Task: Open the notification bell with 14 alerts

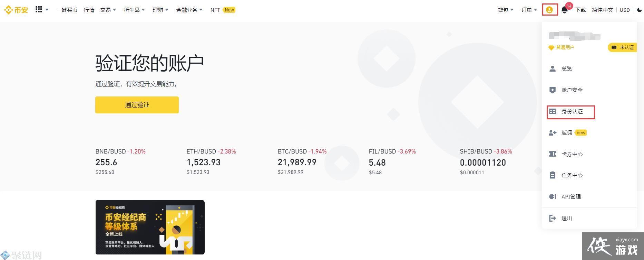Action: coord(565,9)
